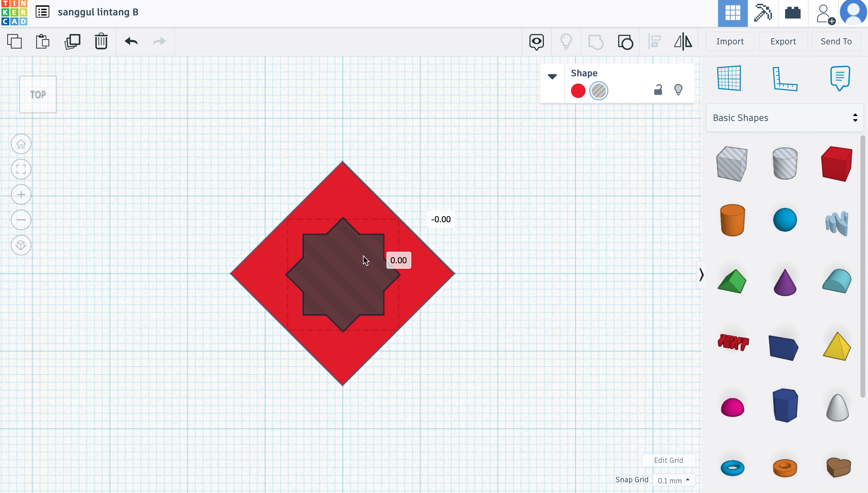
Task: Toggle the solid red color material
Action: pos(578,91)
